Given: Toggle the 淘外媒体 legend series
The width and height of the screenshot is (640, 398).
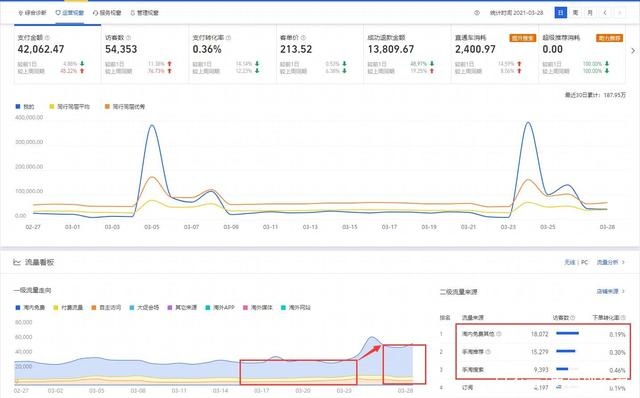Looking at the screenshot, I should click(x=258, y=307).
